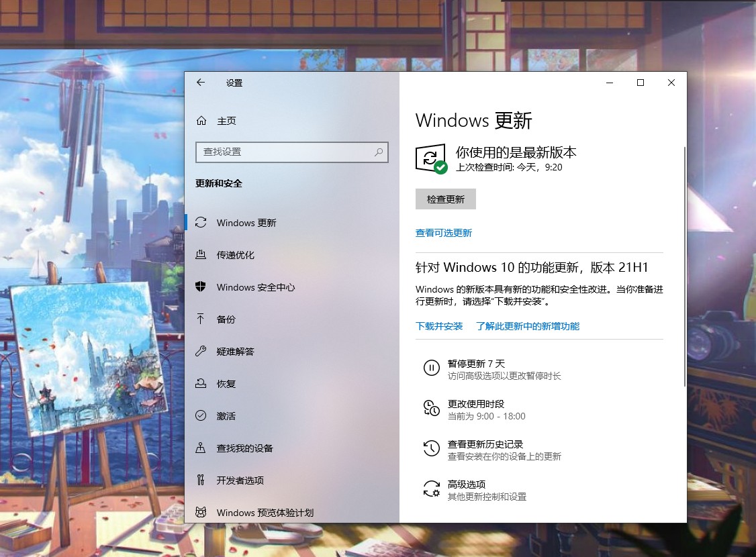Maximize the Settings window

point(641,83)
